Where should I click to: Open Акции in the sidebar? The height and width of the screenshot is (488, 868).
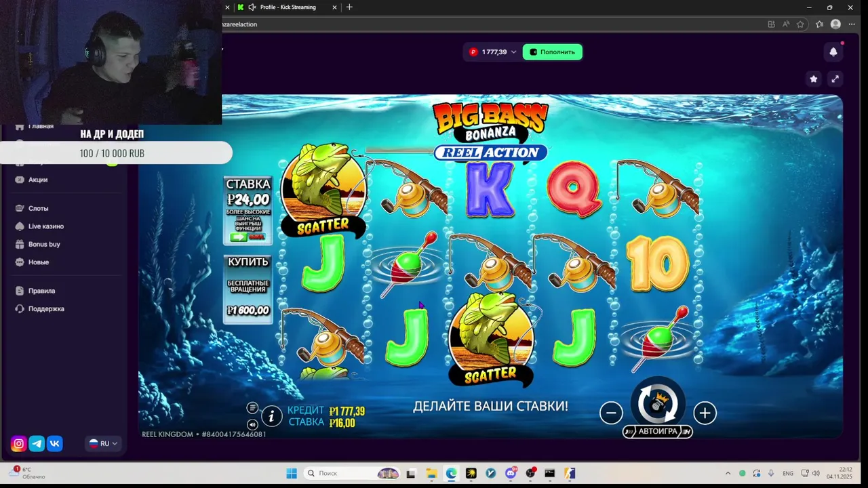38,180
